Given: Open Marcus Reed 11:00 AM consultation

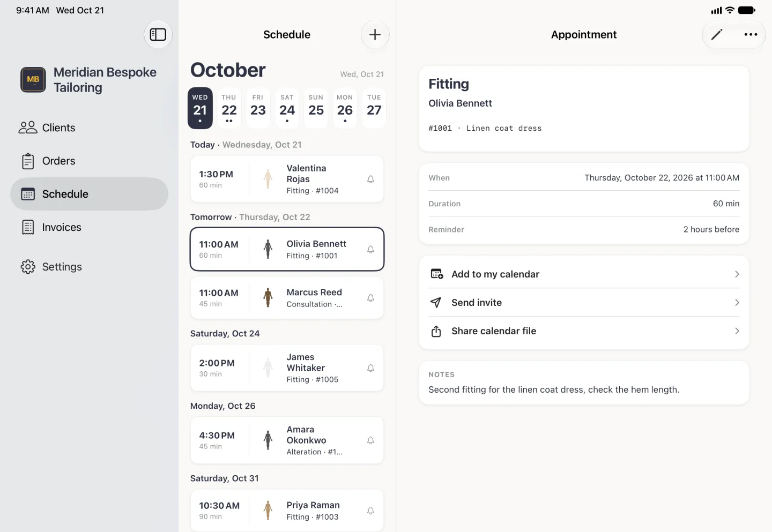Looking at the screenshot, I should pos(287,298).
